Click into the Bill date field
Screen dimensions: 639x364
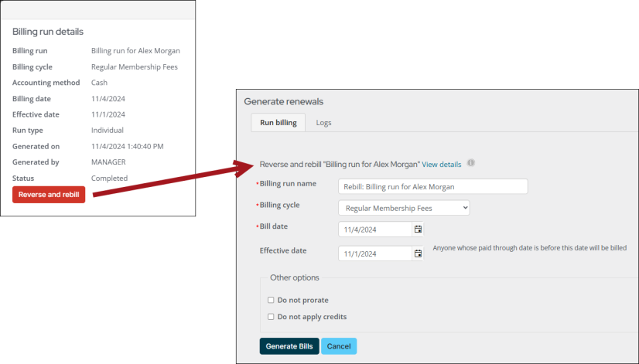375,230
